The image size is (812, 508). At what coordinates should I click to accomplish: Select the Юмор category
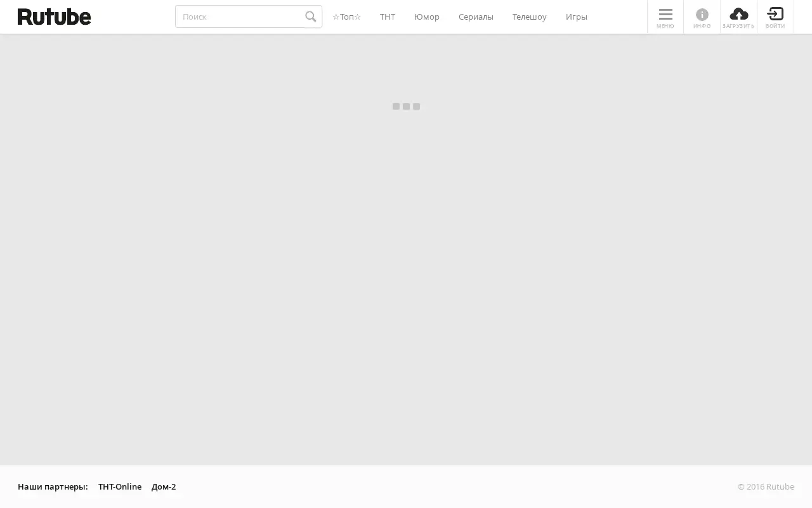click(427, 17)
